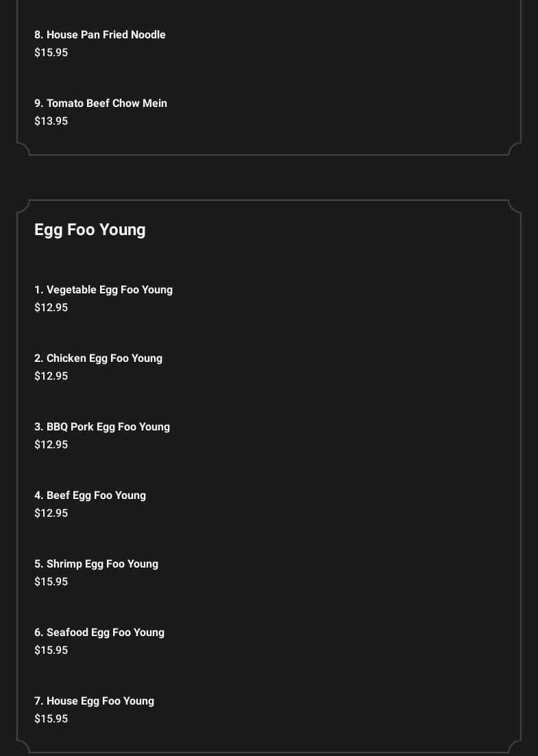
Task: Pick Shrimp Egg Foo Young
Action: [96, 564]
